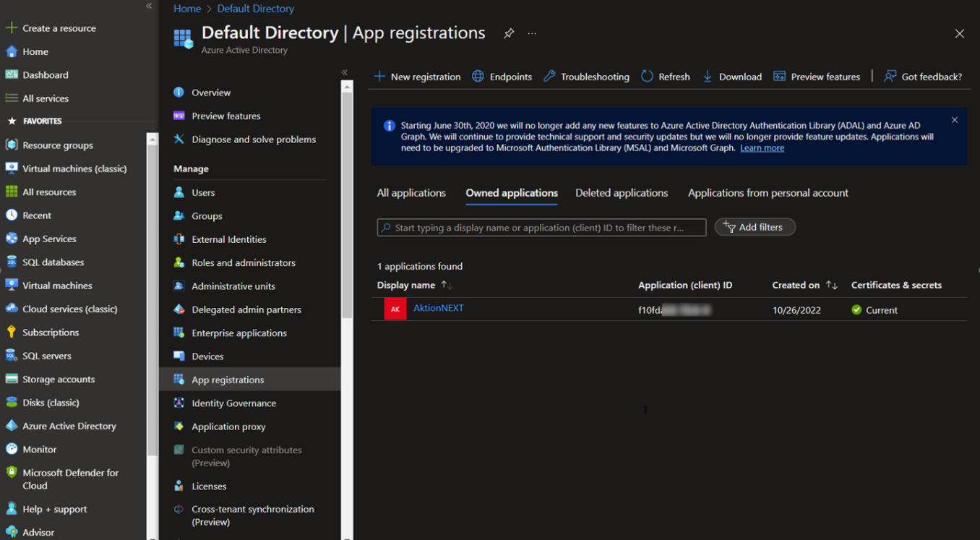The image size is (980, 540).
Task: Download the app registrations list
Action: tap(731, 77)
